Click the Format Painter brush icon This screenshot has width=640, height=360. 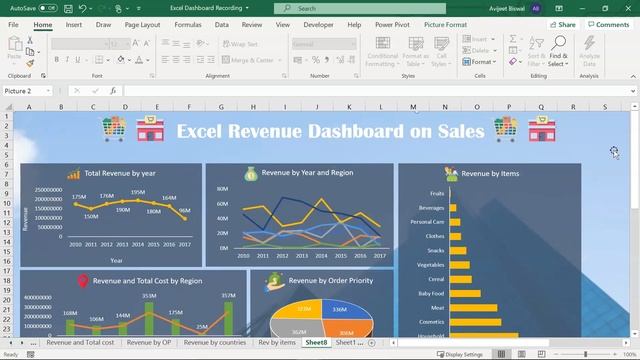pos(30,63)
